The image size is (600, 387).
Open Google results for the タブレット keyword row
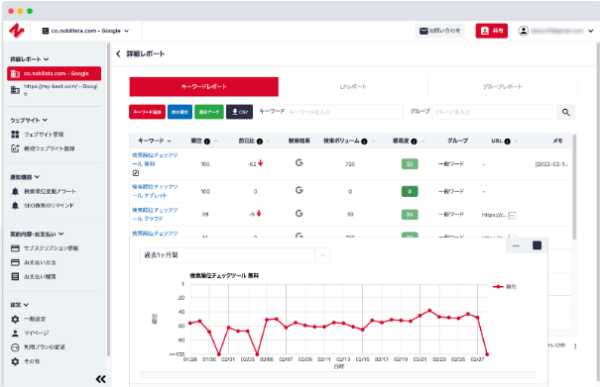pos(299,190)
